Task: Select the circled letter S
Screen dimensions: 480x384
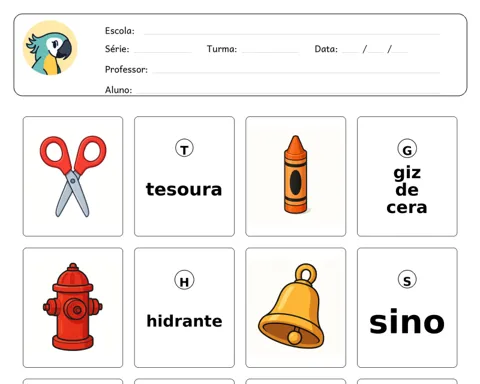Action: [407, 280]
